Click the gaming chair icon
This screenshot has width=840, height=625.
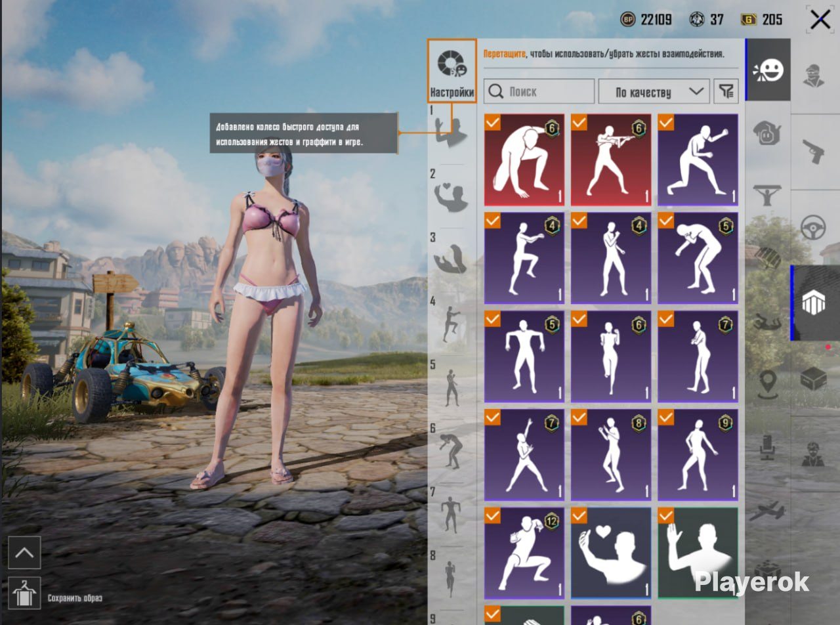pyautogui.click(x=766, y=448)
